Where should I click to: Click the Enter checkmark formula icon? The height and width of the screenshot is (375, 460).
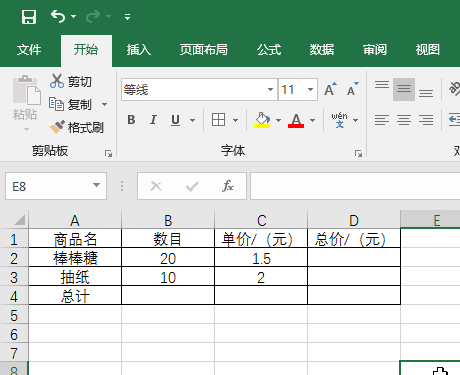(192, 186)
